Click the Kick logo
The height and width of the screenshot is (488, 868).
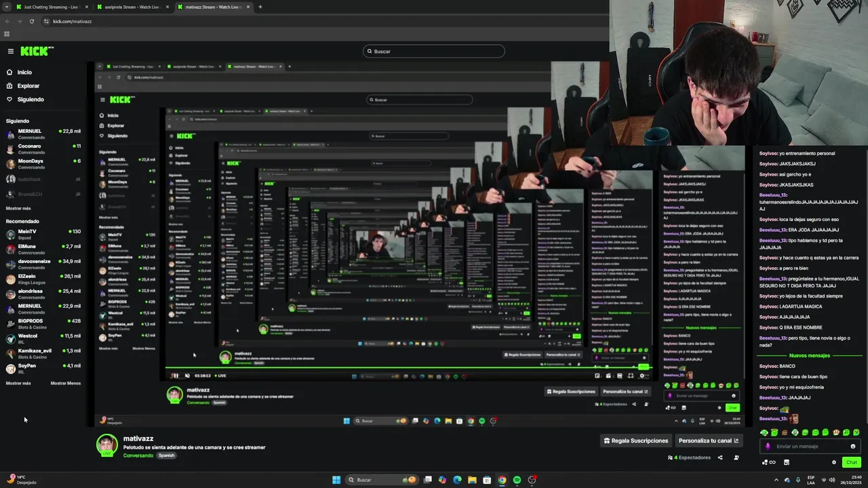pos(37,51)
